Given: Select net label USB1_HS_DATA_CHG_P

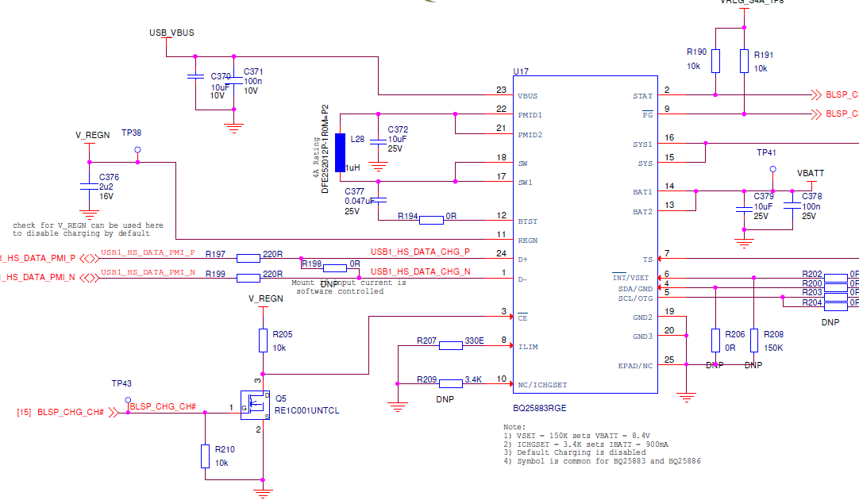Looking at the screenshot, I should (420, 252).
